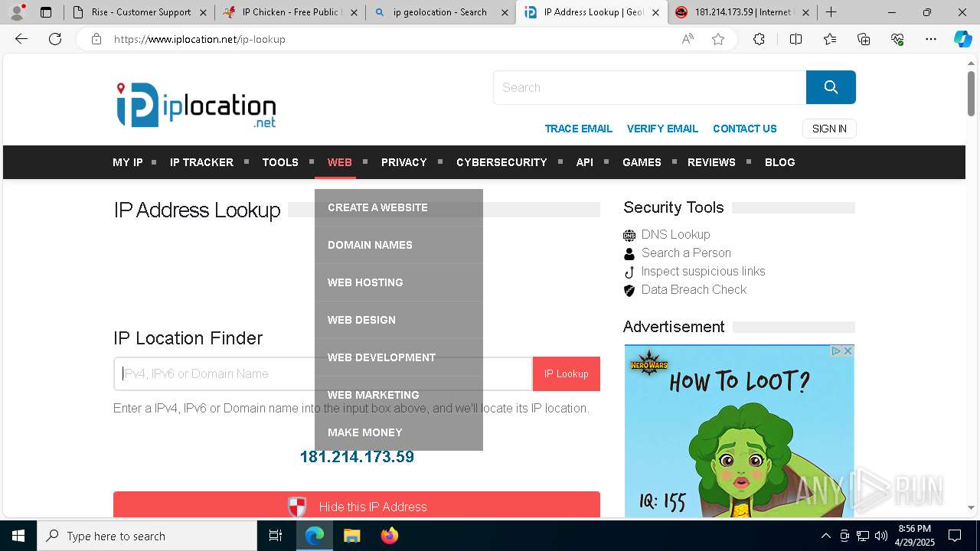Focus the site Search input field

point(649,87)
